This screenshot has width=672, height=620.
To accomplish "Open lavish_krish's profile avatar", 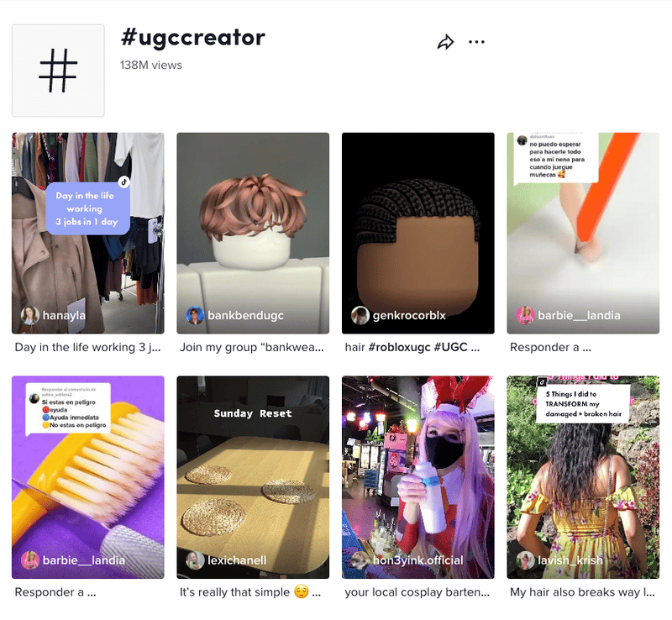I will click(525, 560).
